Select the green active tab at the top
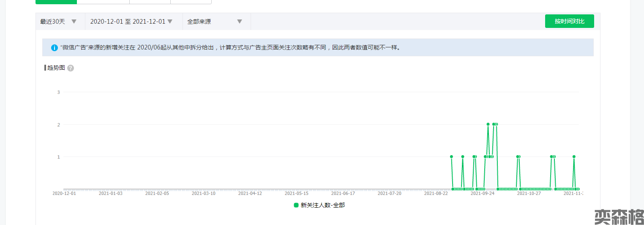644x225 pixels. [x=56, y=2]
